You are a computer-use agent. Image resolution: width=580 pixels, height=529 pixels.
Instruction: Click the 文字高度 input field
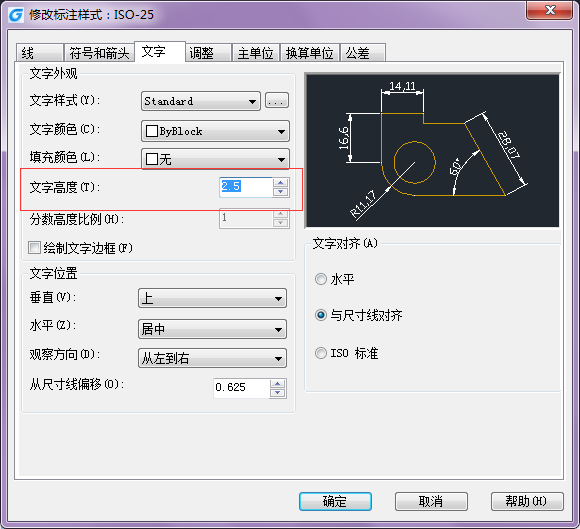pyautogui.click(x=246, y=187)
